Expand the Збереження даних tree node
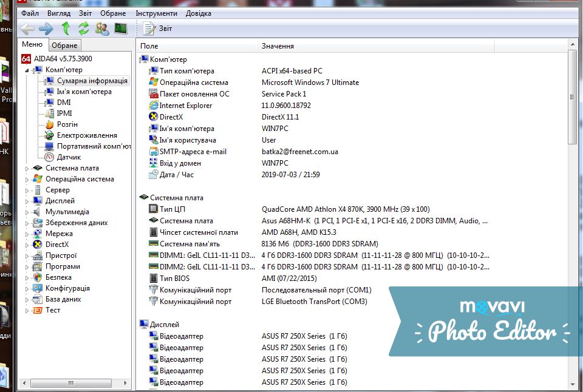The height and width of the screenshot is (392, 583). click(x=27, y=223)
